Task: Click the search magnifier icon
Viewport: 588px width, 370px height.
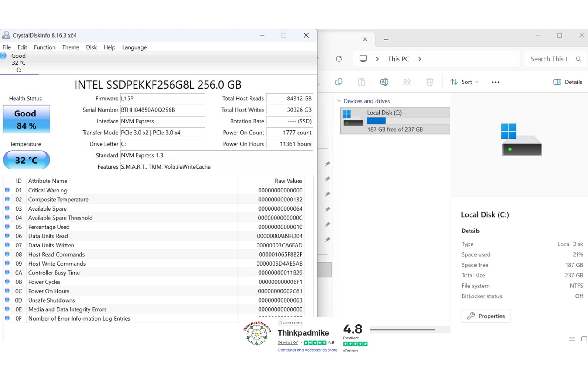Action: tap(578, 59)
